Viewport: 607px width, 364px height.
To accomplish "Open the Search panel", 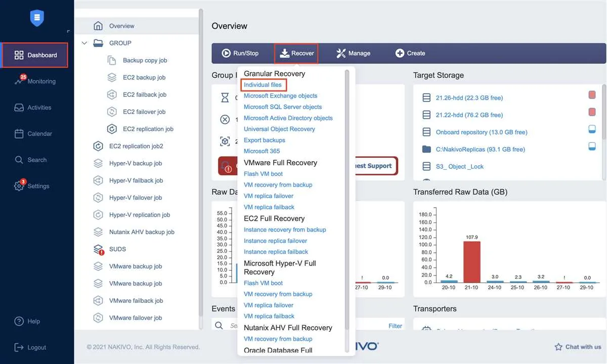I will tap(35, 159).
